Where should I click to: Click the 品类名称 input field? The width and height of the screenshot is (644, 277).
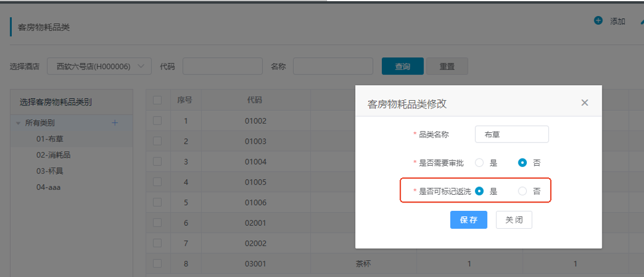(511, 135)
